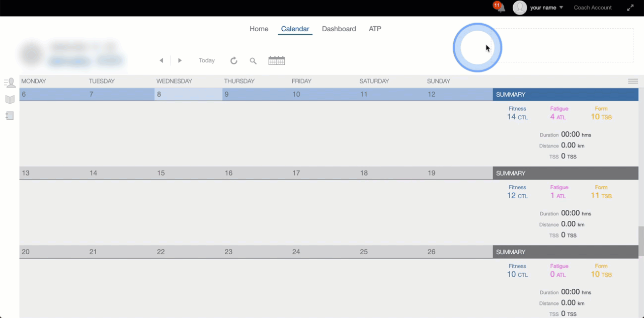Switch to the Home tab
The width and height of the screenshot is (644, 318).
point(259,29)
